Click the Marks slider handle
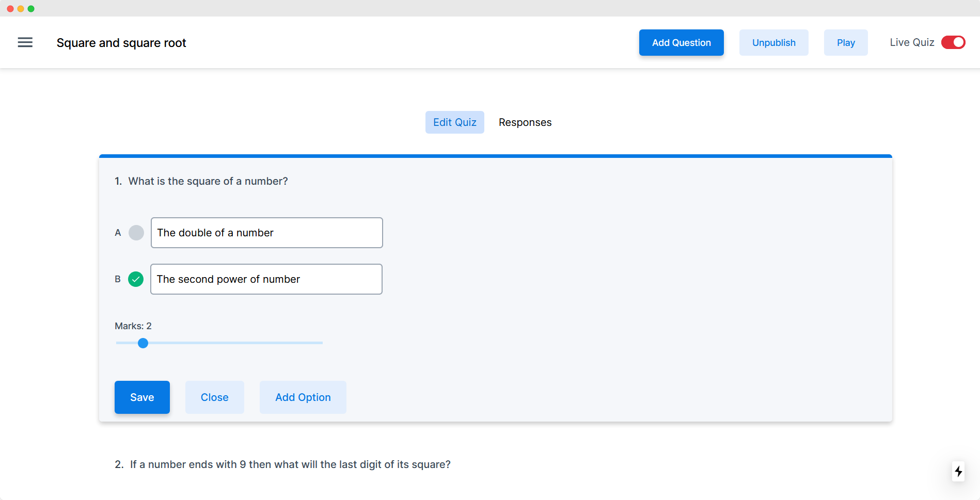Image resolution: width=980 pixels, height=500 pixels. pos(143,343)
